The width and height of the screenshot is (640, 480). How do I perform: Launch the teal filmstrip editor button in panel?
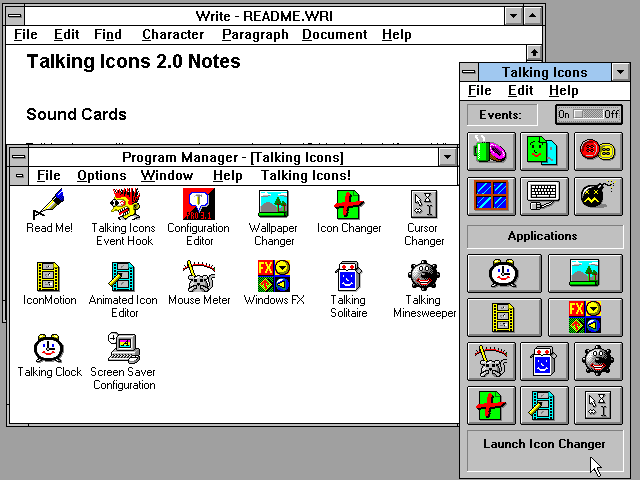click(544, 405)
